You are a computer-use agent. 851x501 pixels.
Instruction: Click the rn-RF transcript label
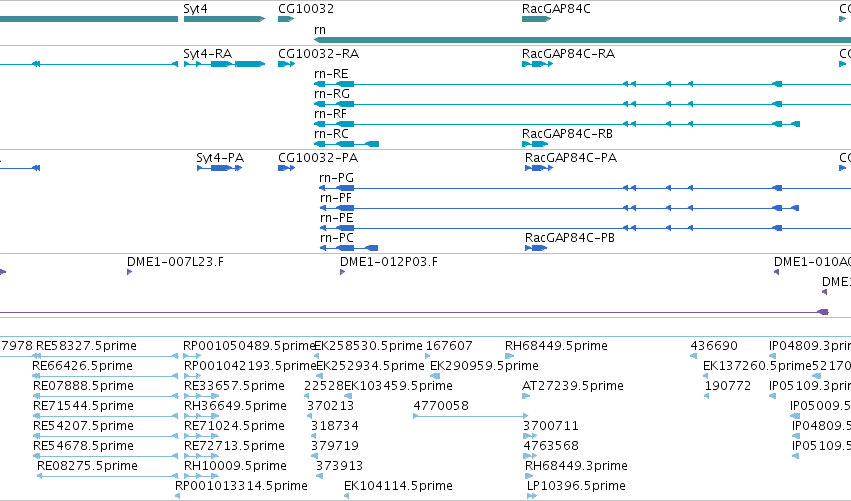coord(331,114)
